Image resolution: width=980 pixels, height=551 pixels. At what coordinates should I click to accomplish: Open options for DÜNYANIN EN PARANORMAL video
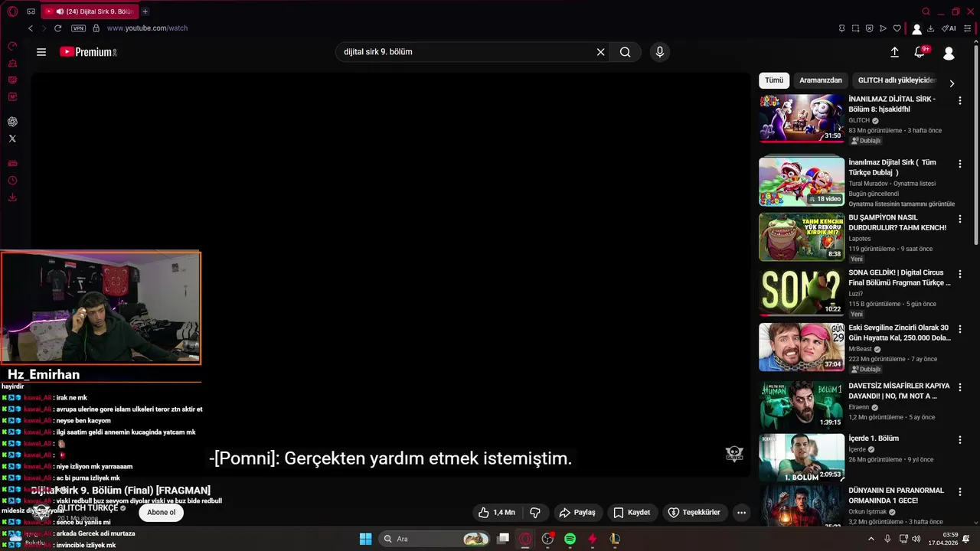pos(960,492)
